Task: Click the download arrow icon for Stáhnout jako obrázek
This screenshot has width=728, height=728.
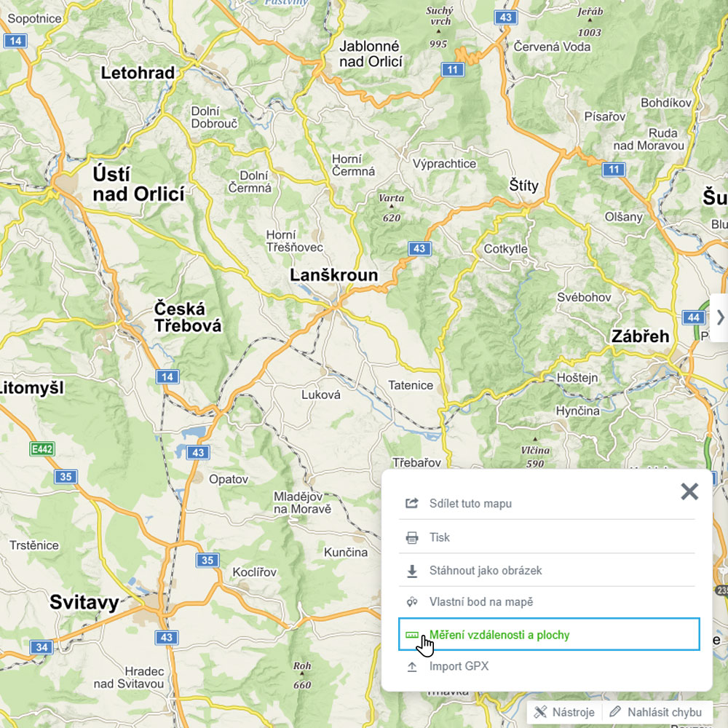Action: [x=412, y=571]
